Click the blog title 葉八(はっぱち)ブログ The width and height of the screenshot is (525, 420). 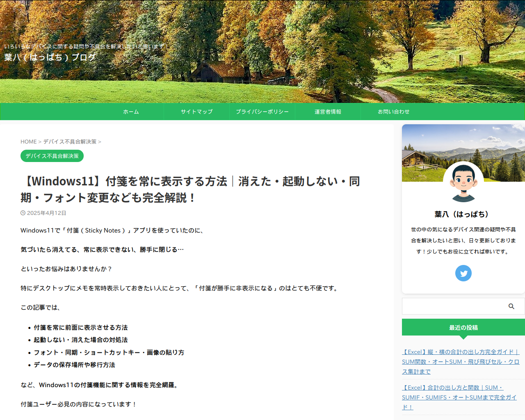point(50,57)
